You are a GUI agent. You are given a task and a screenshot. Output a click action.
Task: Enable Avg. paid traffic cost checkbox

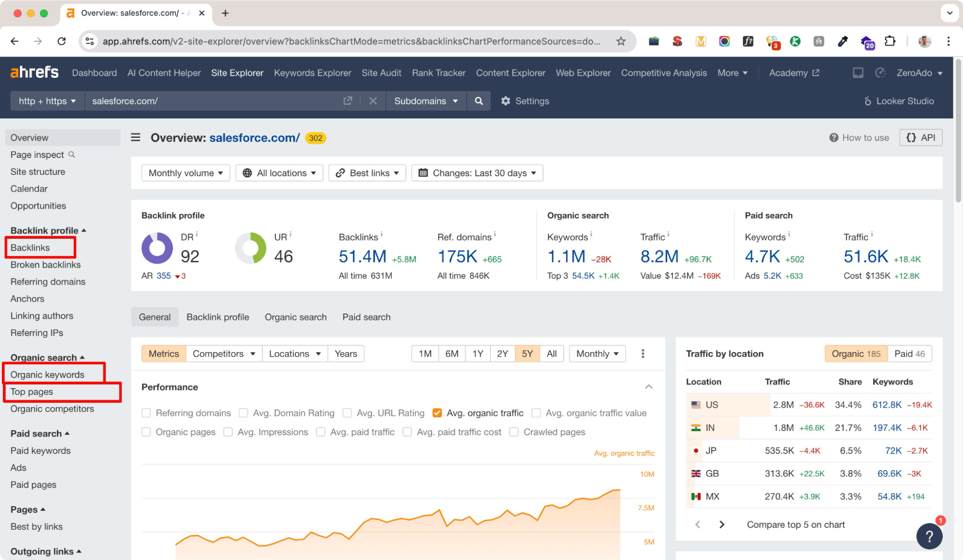tap(407, 432)
